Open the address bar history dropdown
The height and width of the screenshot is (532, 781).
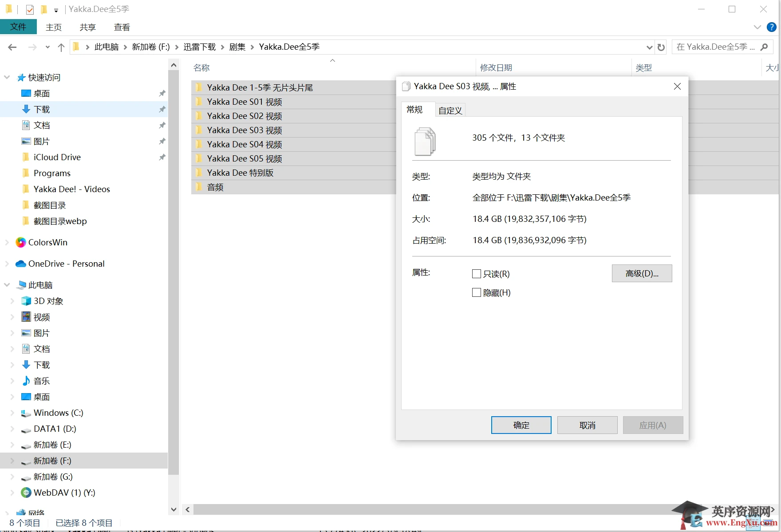click(649, 47)
